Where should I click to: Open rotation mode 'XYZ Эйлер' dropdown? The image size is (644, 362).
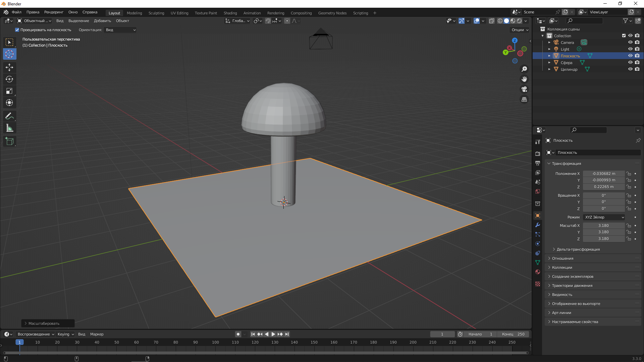pos(604,217)
